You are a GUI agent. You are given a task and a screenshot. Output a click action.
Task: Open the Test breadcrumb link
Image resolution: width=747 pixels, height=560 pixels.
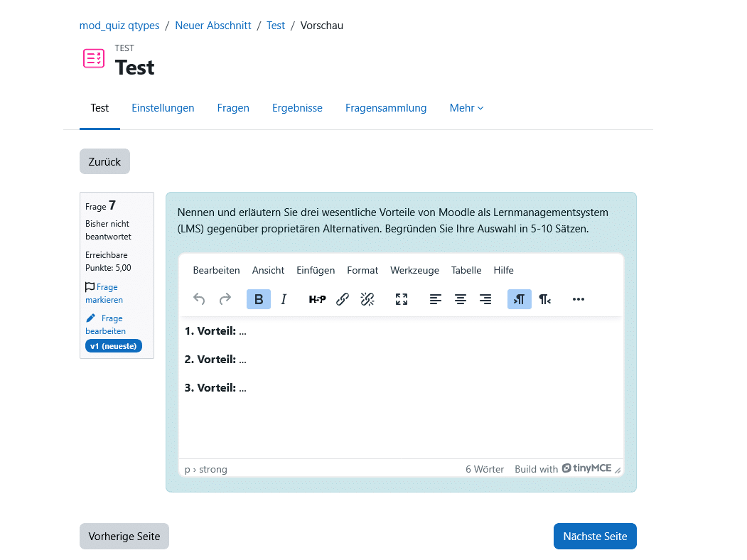pos(276,26)
